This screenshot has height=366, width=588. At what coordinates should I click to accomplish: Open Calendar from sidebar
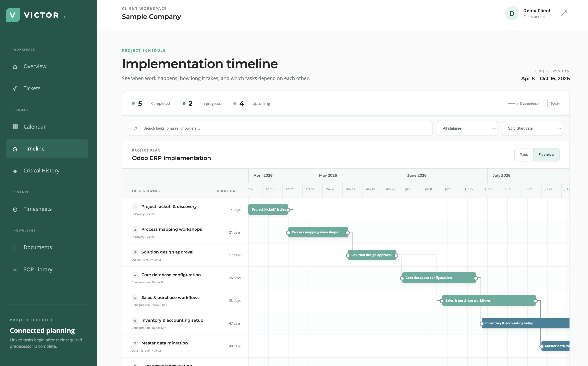[x=47, y=127]
